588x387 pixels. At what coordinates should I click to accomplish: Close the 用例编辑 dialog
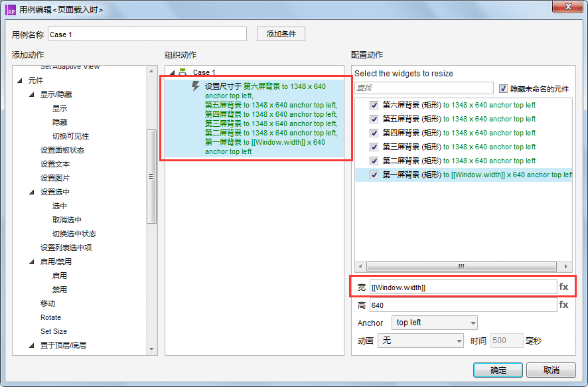click(x=567, y=7)
